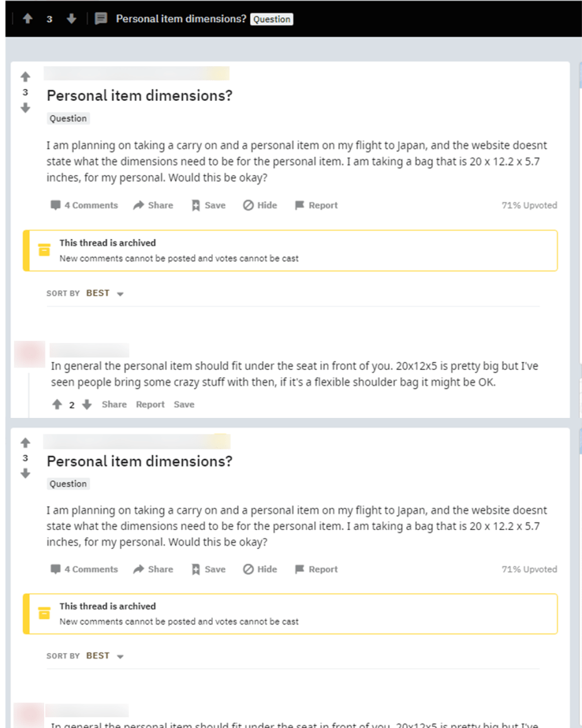Share the first post

[153, 205]
